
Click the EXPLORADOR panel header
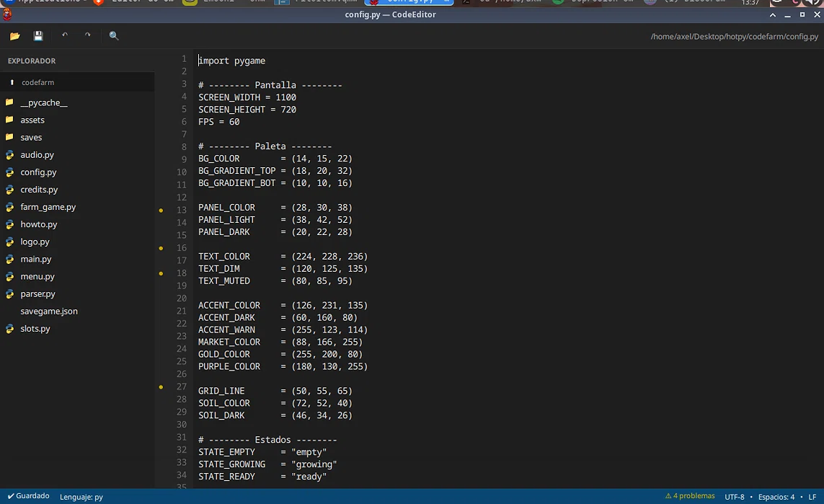click(x=32, y=61)
